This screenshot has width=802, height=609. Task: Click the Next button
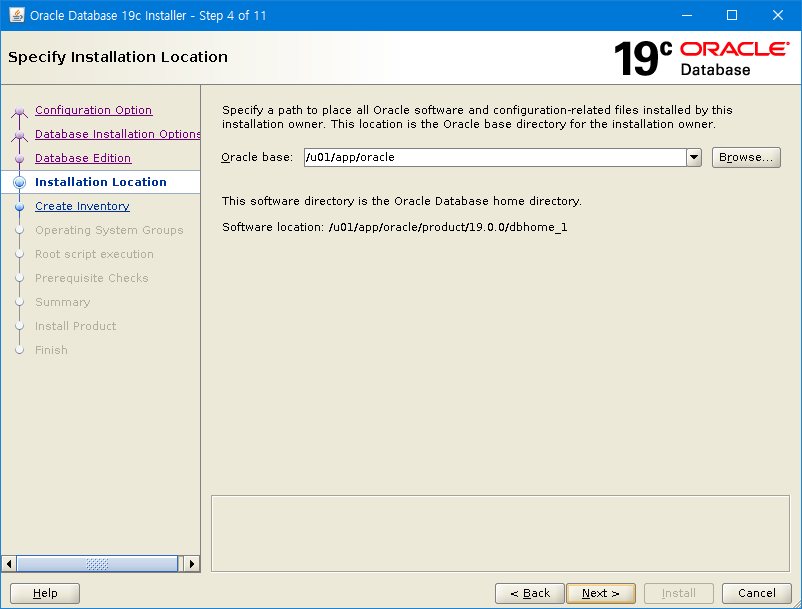click(x=600, y=593)
